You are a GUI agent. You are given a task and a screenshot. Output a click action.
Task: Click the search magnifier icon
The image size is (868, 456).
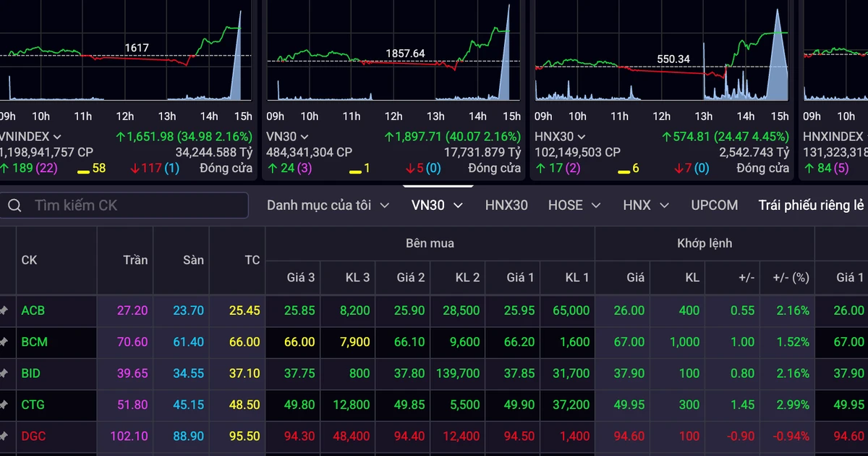point(14,206)
